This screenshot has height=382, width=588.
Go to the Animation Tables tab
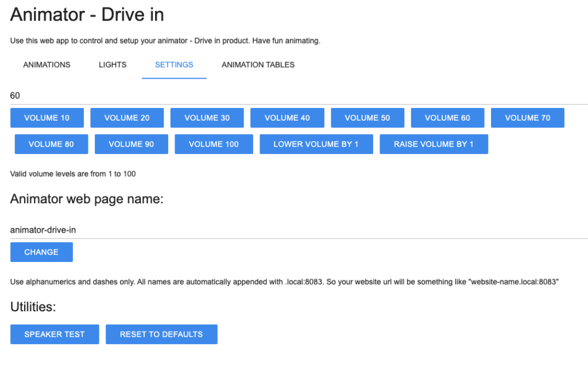tap(258, 65)
